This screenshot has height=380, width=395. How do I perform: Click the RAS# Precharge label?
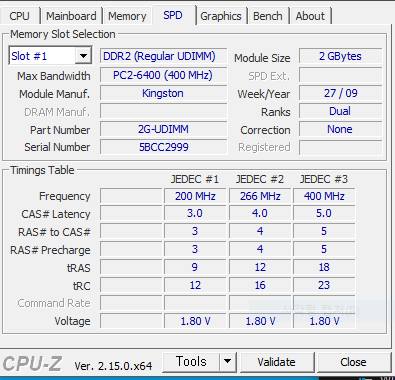tap(50, 250)
